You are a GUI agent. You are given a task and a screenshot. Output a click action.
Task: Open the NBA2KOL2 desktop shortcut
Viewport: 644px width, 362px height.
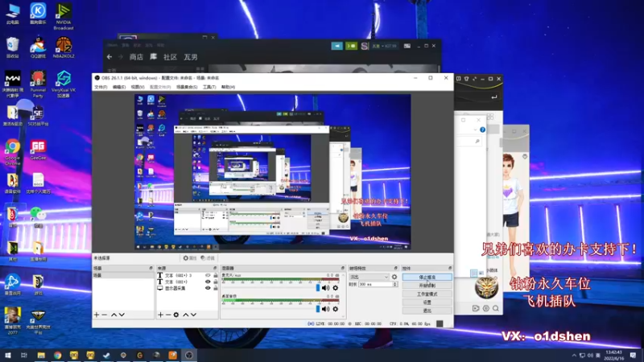coord(64,47)
